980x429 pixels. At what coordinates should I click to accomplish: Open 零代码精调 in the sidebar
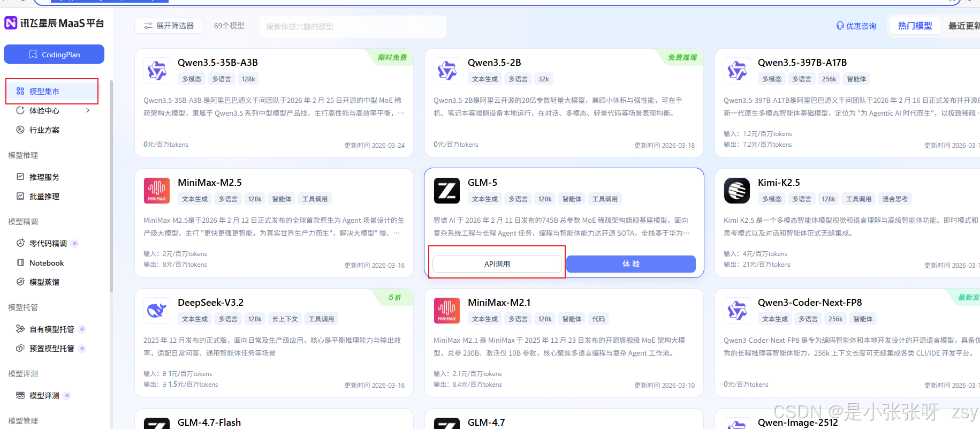tap(48, 243)
